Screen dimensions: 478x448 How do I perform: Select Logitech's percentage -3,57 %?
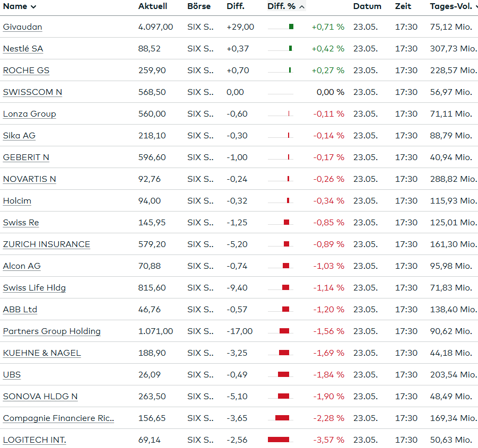pos(329,440)
